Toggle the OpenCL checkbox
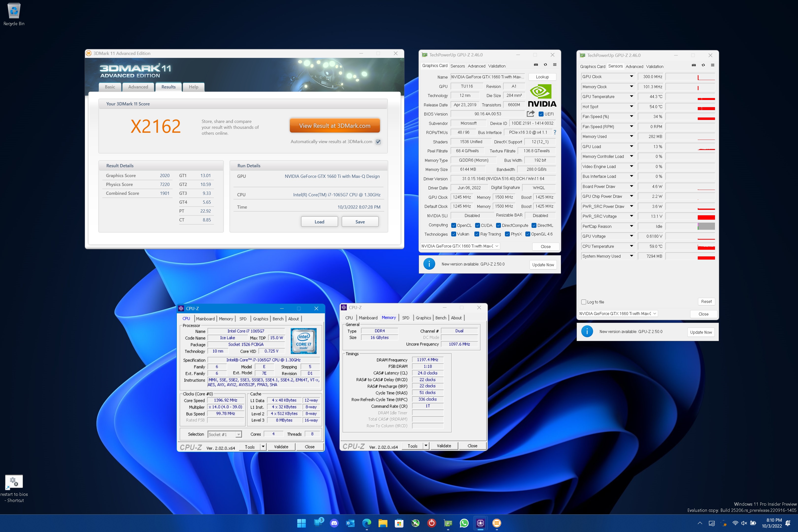 coord(454,225)
